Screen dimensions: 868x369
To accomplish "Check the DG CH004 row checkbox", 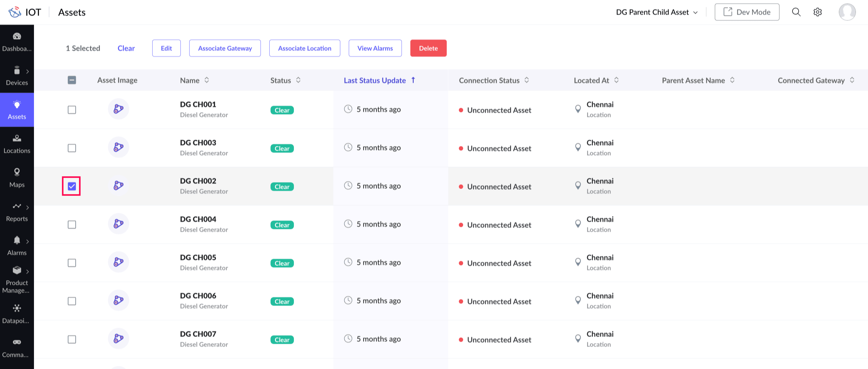I will (72, 225).
